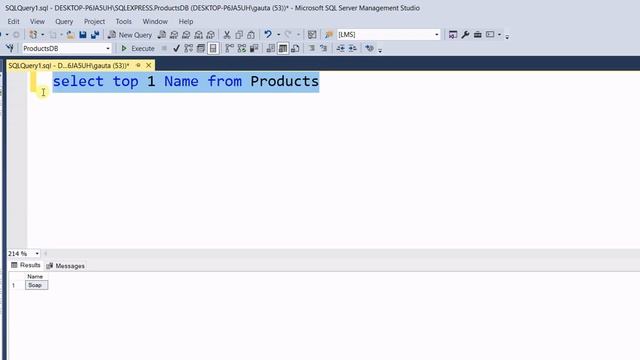Click the Change Connection icon
Viewport: 640px width, 360px height.
pos(10,48)
